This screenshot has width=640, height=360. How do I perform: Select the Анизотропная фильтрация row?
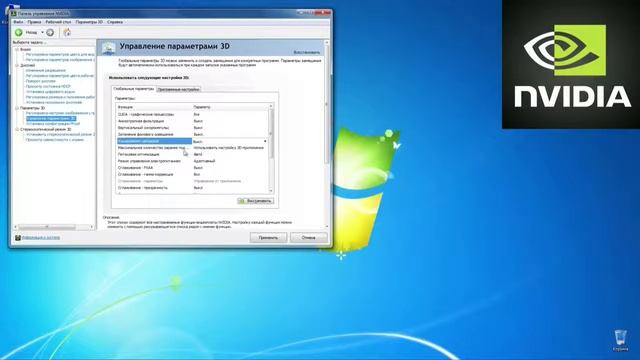pos(193,121)
